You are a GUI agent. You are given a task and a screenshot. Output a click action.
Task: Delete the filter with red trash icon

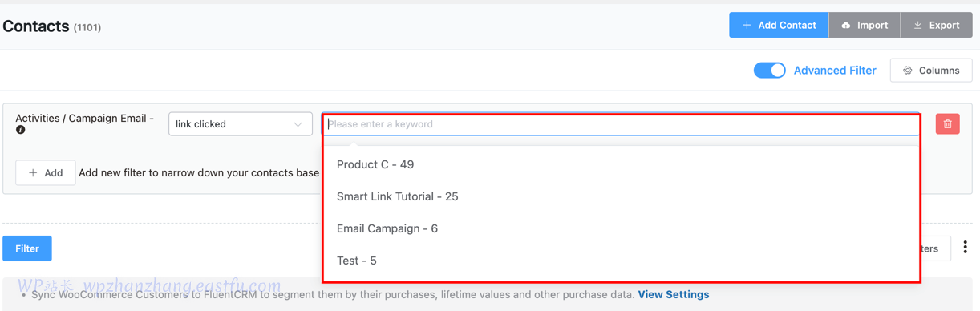tap(947, 124)
